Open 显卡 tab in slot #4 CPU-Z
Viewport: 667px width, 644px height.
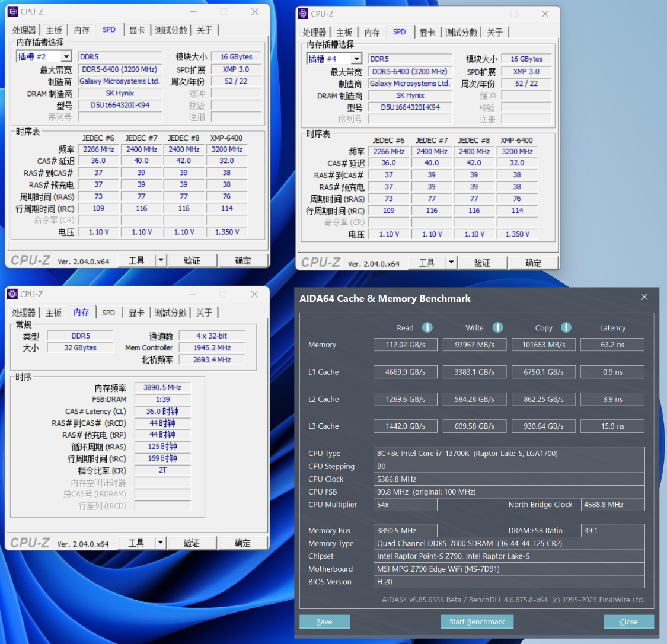(x=427, y=33)
